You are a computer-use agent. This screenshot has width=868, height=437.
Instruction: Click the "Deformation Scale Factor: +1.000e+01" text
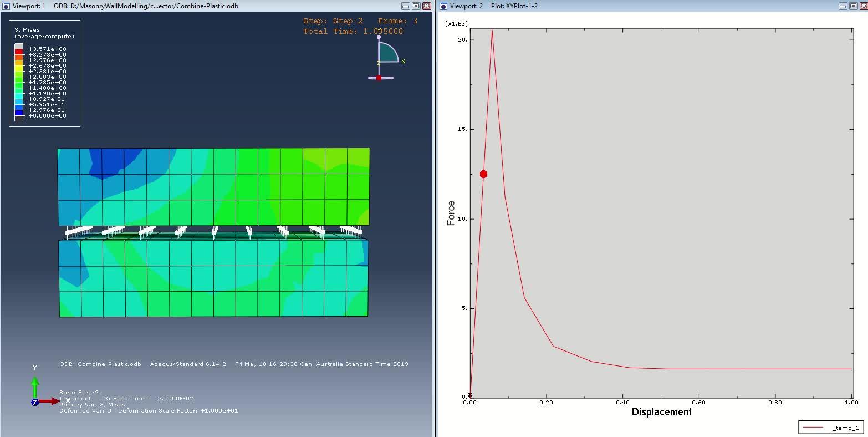pos(178,411)
